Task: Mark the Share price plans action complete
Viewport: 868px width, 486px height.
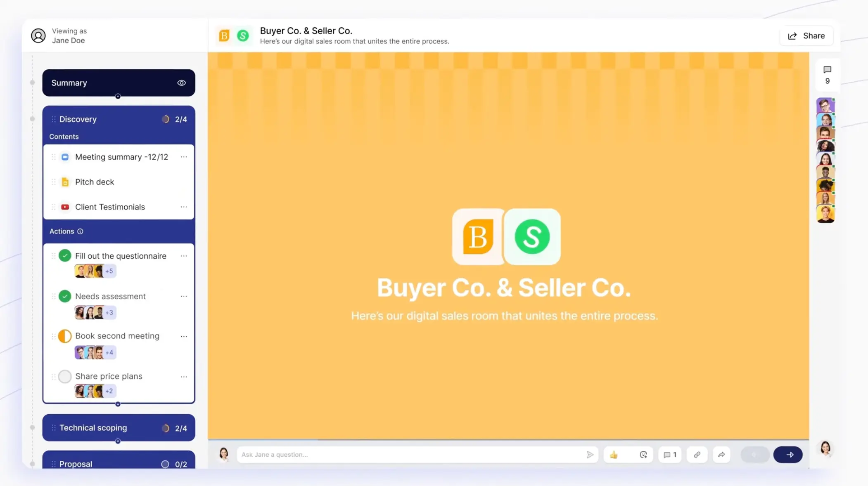Action: tap(65, 376)
